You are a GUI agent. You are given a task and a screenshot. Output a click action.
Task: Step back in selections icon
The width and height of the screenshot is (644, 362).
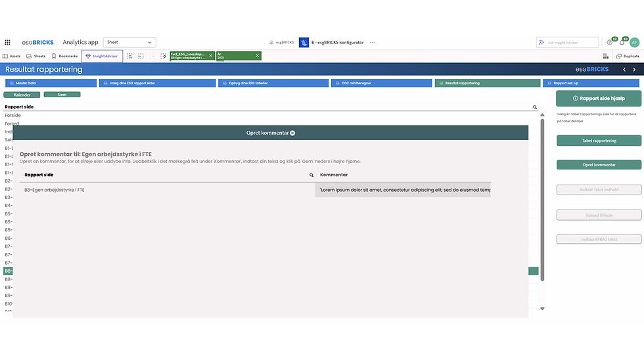click(141, 57)
